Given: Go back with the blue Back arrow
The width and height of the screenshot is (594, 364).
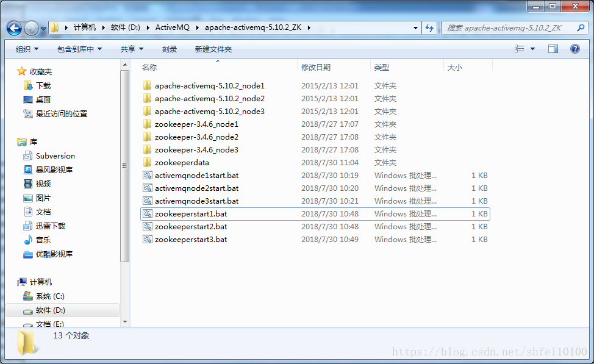Looking at the screenshot, I should pyautogui.click(x=15, y=28).
